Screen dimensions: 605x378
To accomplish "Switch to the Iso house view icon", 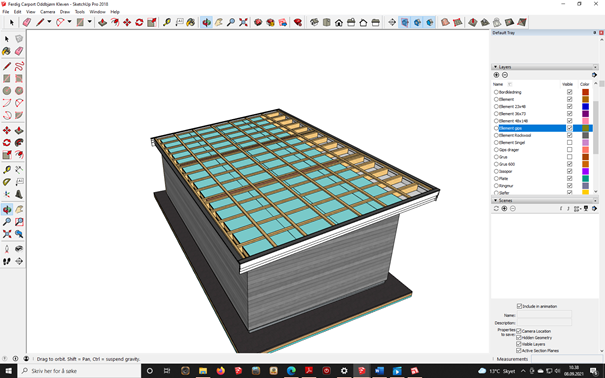I will click(x=314, y=22).
